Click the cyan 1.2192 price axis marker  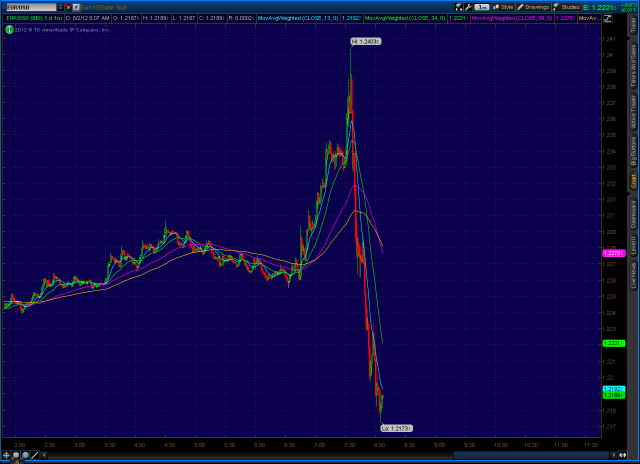[613, 389]
